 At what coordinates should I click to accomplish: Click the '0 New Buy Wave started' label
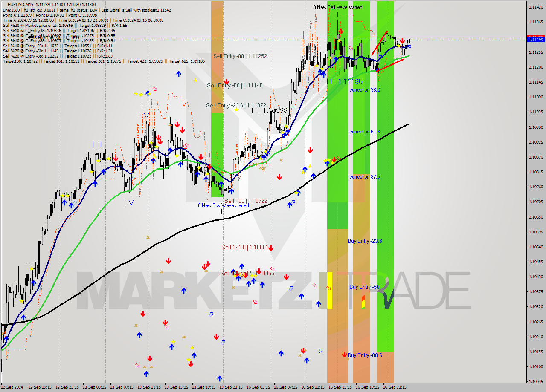pos(223,205)
